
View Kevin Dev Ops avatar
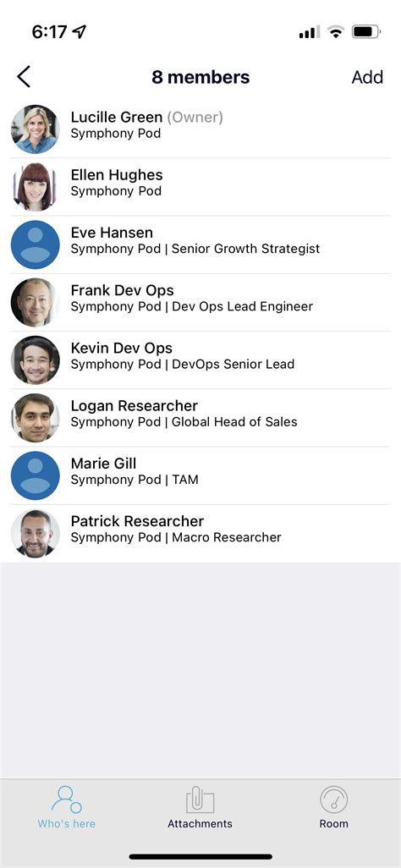pos(36,360)
